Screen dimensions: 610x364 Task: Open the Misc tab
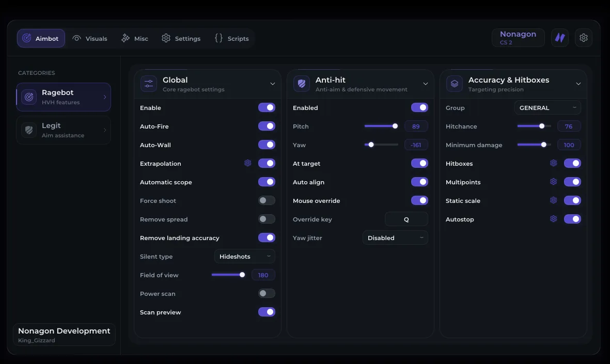[135, 38]
